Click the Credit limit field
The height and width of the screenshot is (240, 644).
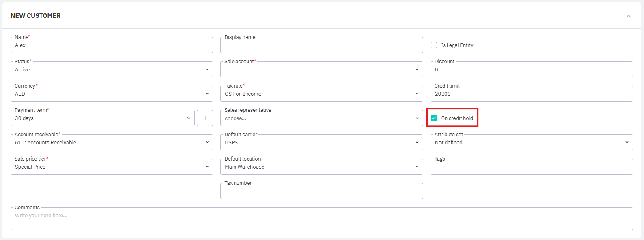point(531,94)
